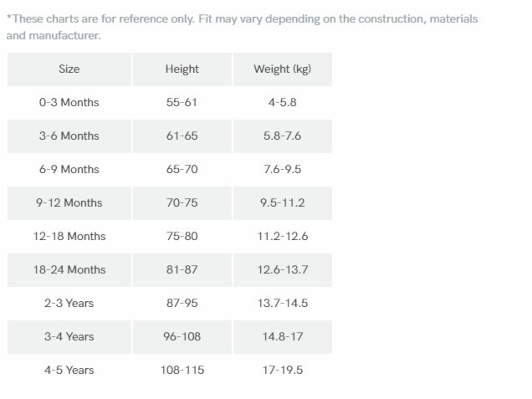Click the Weight (kg) column header
This screenshot has height=399, width=532.
tap(282, 69)
